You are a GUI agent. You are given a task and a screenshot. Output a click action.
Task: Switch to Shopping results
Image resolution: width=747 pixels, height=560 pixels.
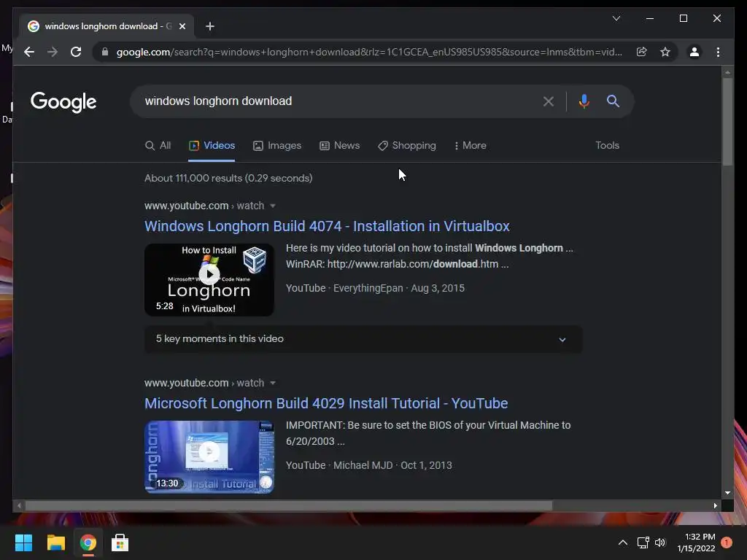(407, 146)
